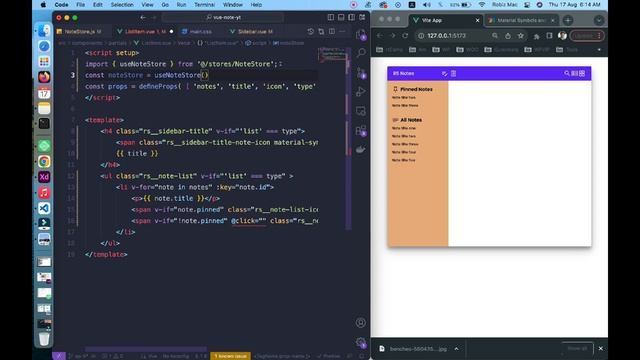Click the delete icon in Notes app header
Image resolution: width=640 pixels, height=360 pixels.
pos(453,73)
